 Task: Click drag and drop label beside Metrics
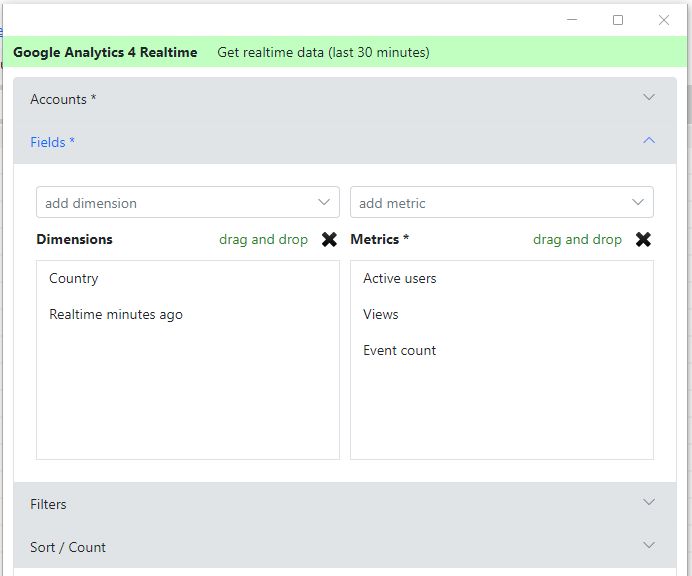577,239
